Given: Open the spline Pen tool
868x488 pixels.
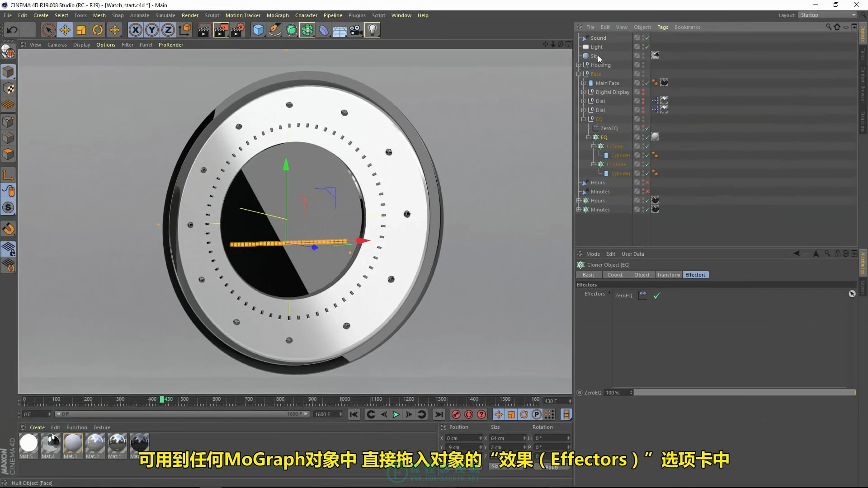Looking at the screenshot, I should coord(274,30).
